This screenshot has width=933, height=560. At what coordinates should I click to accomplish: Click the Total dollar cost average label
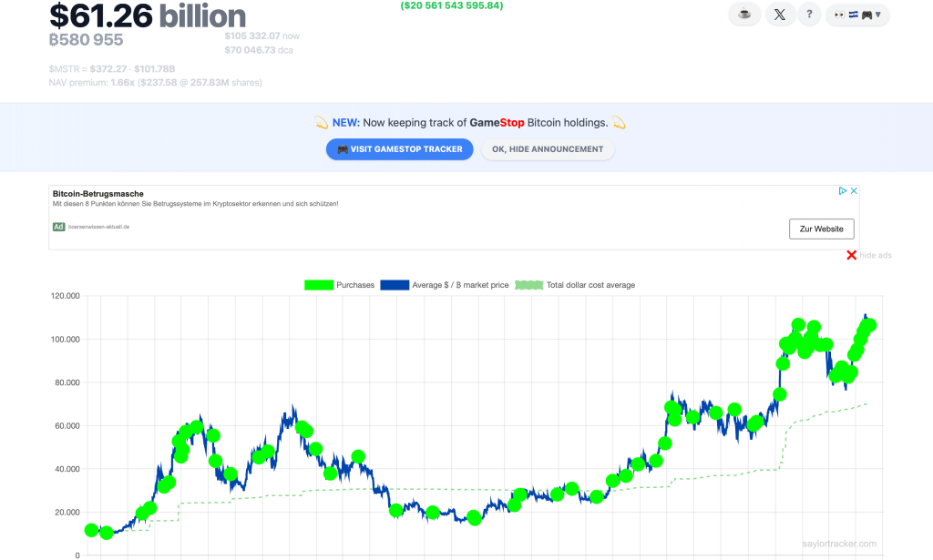coord(590,285)
